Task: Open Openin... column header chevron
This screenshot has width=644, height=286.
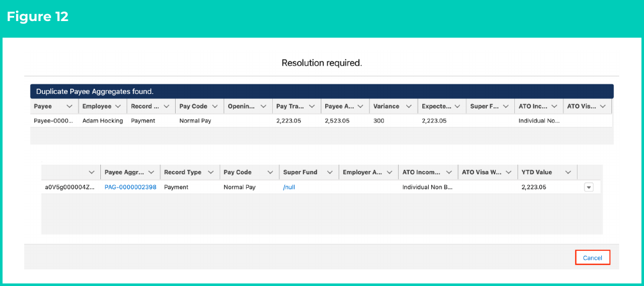Action: (x=263, y=106)
